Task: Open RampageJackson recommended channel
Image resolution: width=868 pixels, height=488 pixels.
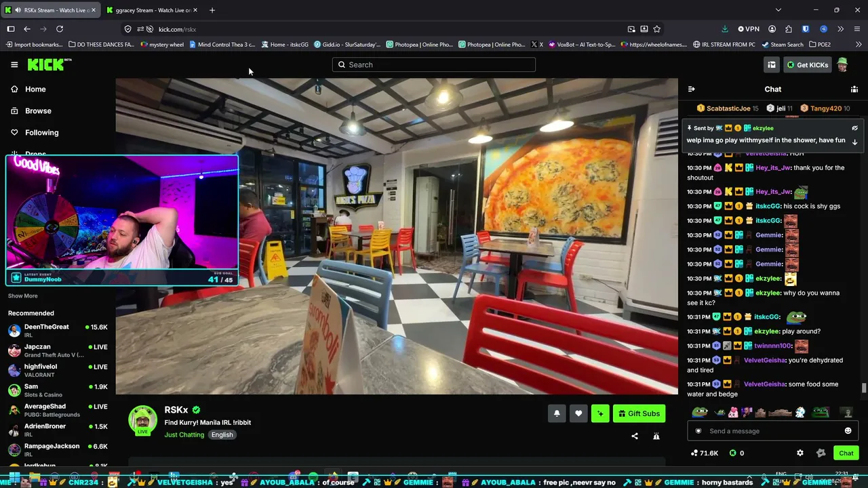Action: point(58,450)
